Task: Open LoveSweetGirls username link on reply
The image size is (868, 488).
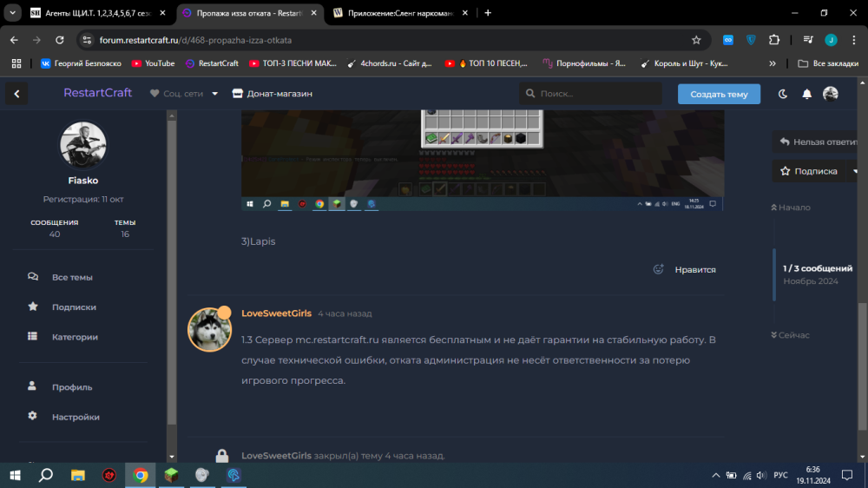Action: coord(276,313)
